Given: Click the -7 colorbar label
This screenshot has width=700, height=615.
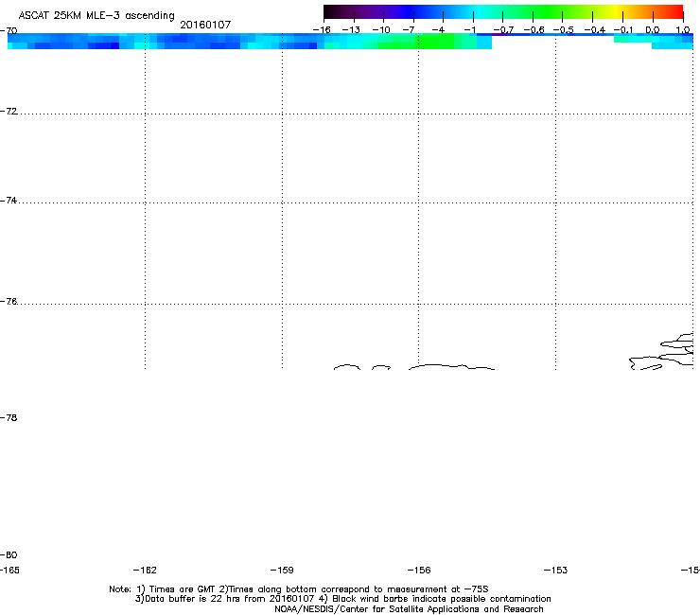Looking at the screenshot, I should (409, 30).
